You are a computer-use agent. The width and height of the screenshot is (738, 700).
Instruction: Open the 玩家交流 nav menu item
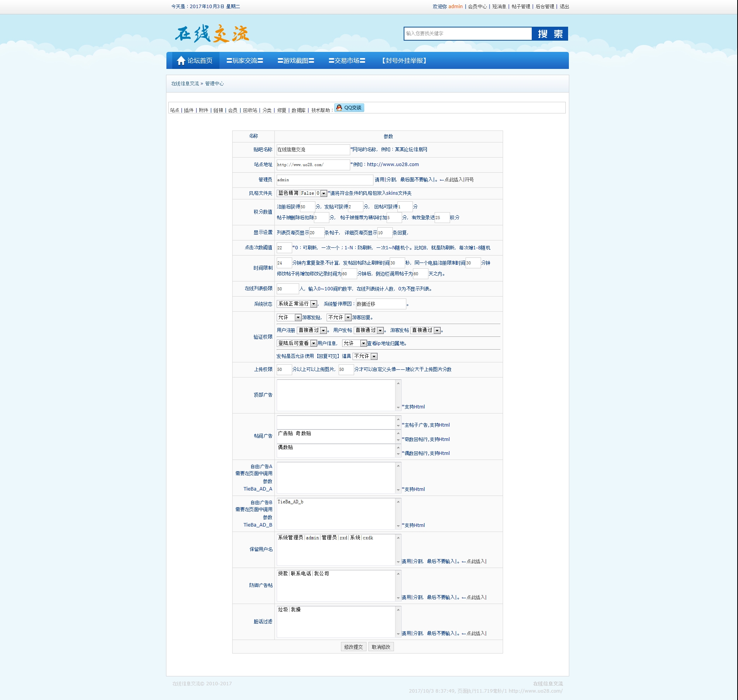[x=245, y=61]
